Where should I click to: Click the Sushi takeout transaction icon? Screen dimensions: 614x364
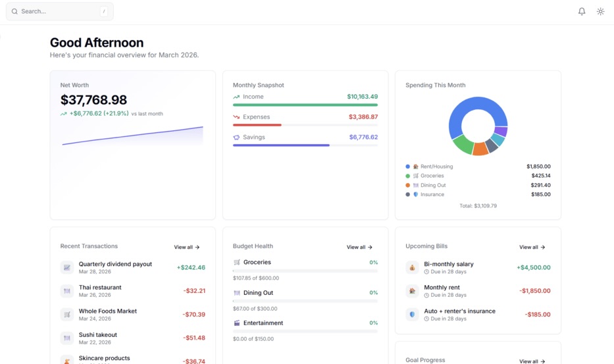tap(66, 338)
